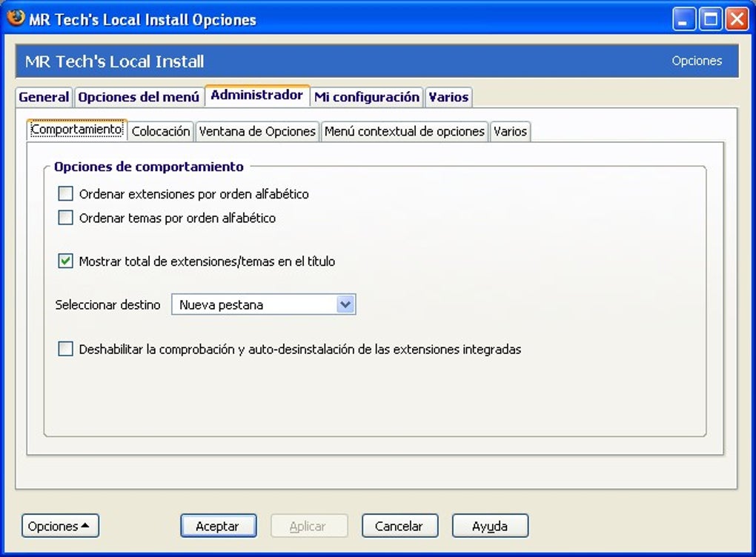Click the Opciones text in the blue header
This screenshot has width=756, height=557.
(697, 61)
